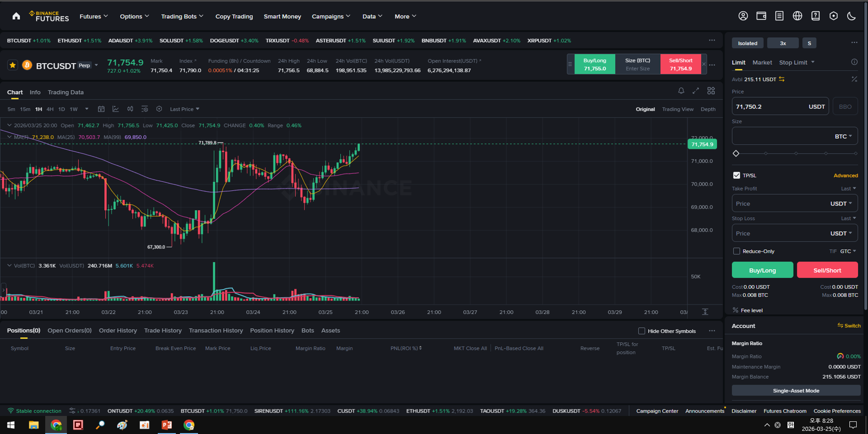
Task: Open the Stop Limit order type dropdown
Action: point(797,62)
